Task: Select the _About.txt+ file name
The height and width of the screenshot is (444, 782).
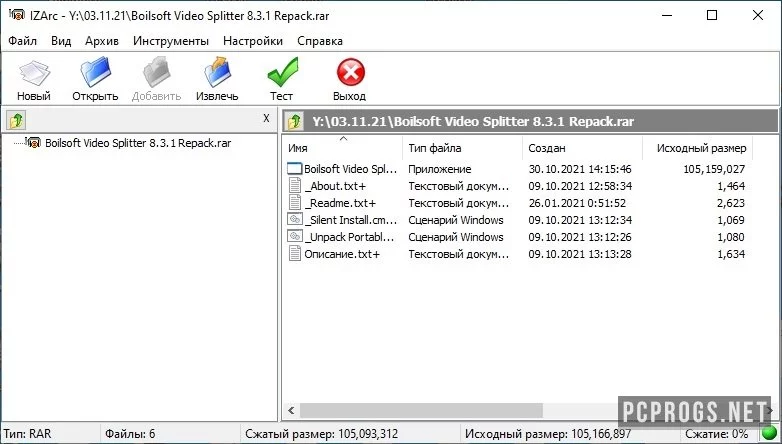Action: (335, 186)
